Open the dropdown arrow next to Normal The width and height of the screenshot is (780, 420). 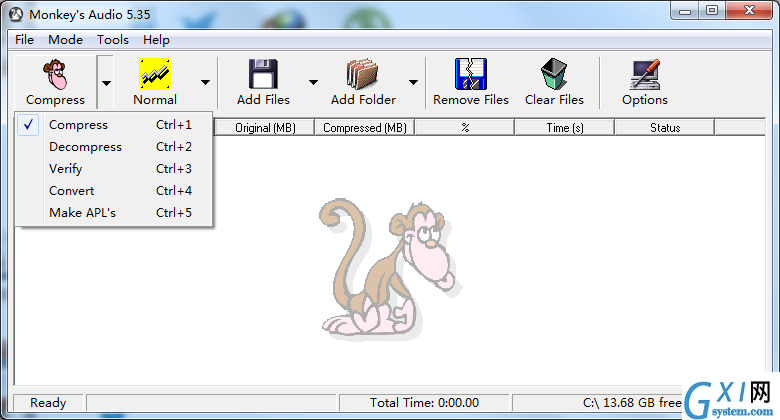[x=205, y=83]
